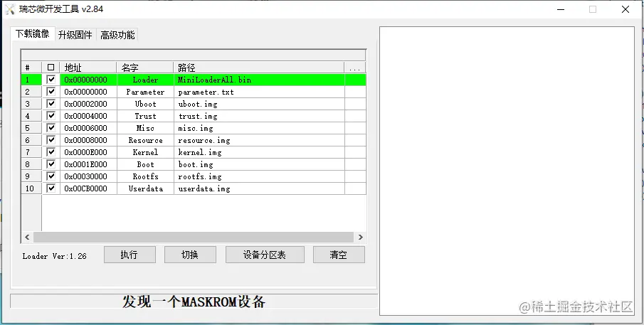Click address 0x0000E000 cell
This screenshot has height=325, width=644.
89,152
